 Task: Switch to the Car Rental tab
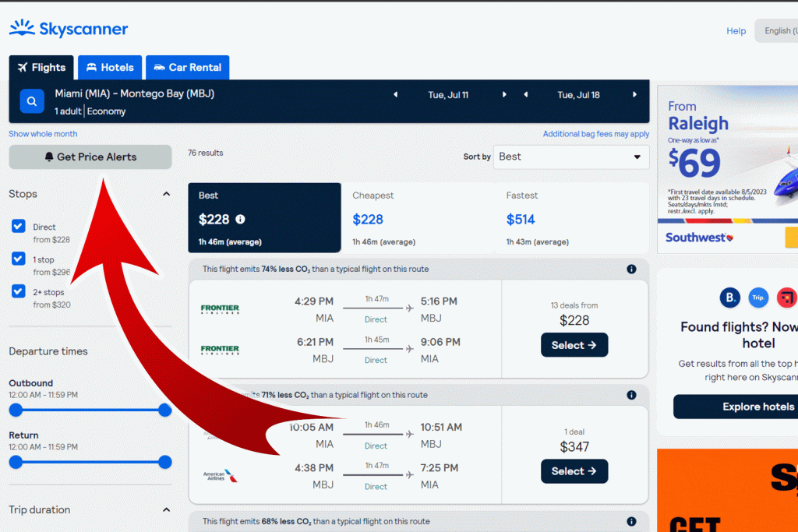coord(188,68)
